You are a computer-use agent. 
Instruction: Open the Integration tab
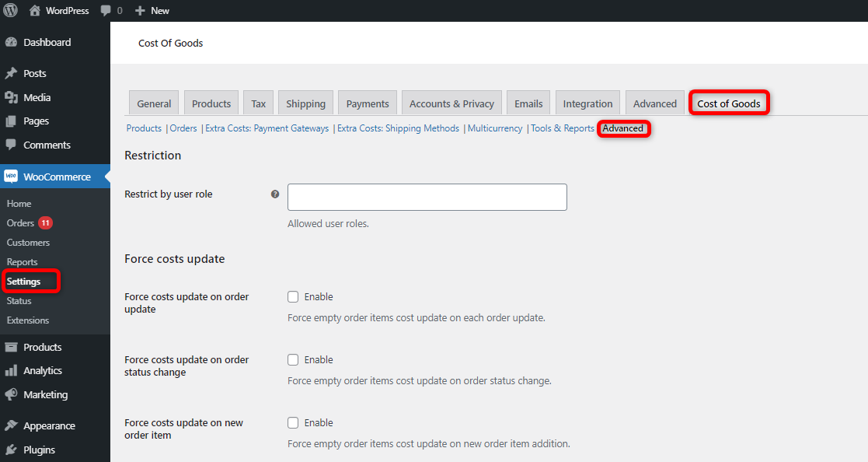(588, 103)
